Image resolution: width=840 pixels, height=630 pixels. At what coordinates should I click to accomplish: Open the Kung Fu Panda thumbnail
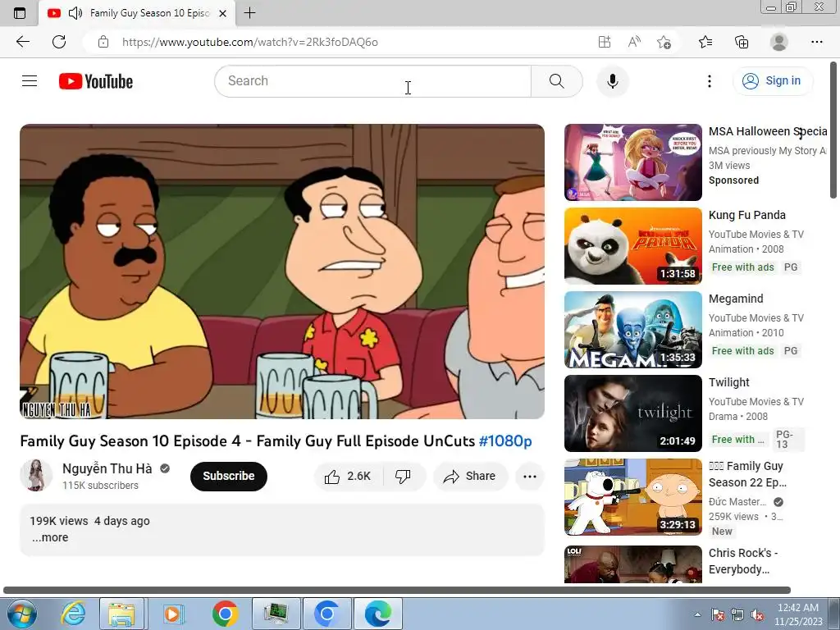(x=633, y=246)
